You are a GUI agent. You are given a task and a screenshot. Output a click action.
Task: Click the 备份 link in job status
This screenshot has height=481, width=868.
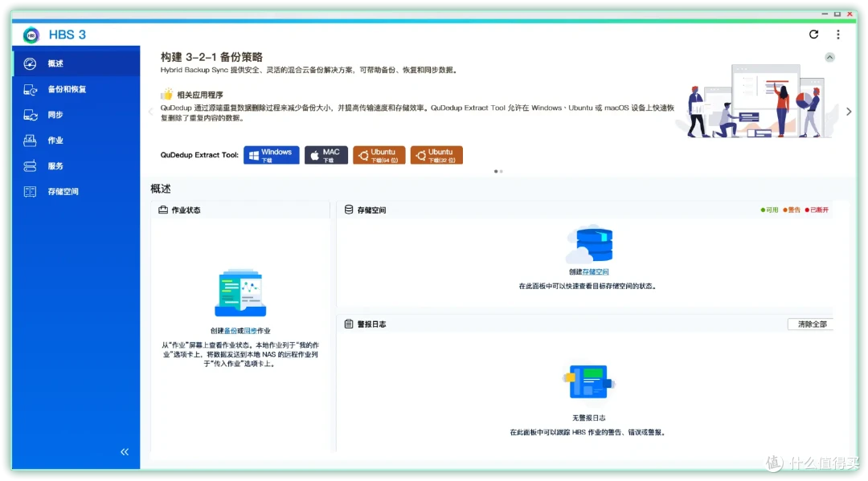(x=231, y=331)
